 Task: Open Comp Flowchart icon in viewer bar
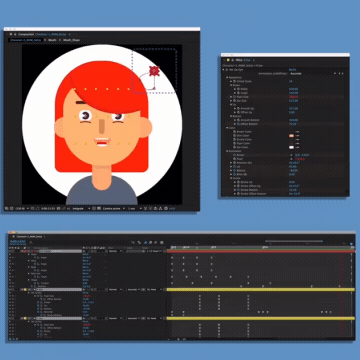click(161, 208)
